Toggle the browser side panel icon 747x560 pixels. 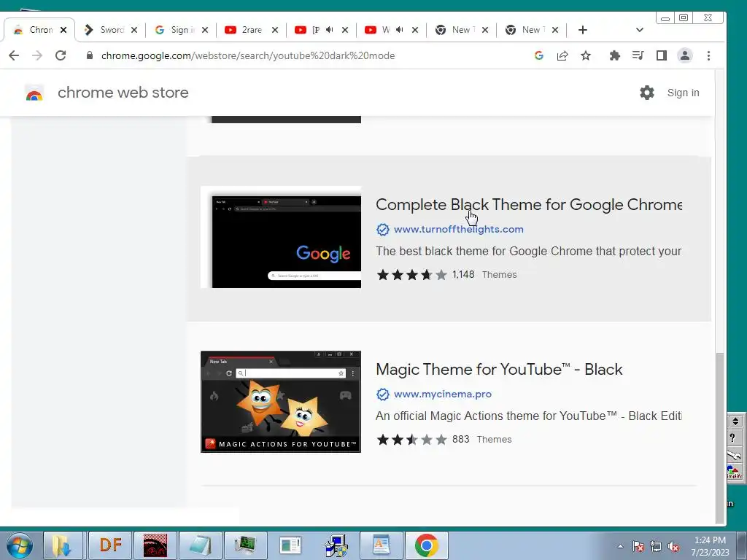[x=661, y=55]
